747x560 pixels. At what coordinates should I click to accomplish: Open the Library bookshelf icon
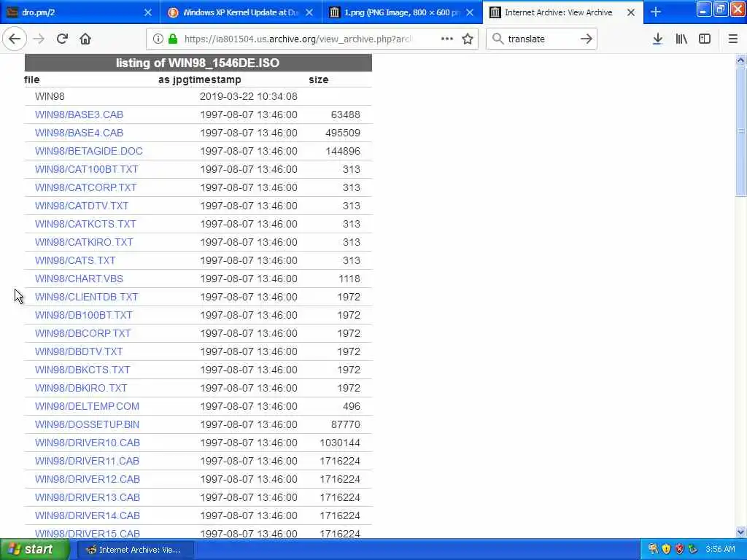point(681,39)
